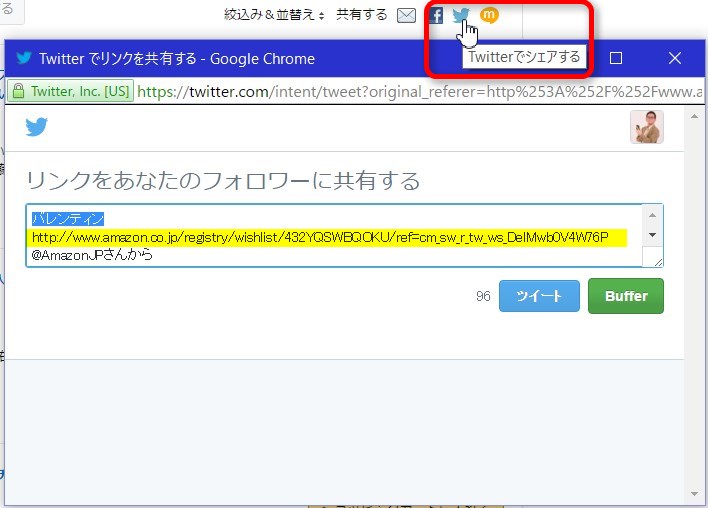
Task: Click the Twitter, Inc. [US] certificate label
Action: pyautogui.click(x=80, y=91)
